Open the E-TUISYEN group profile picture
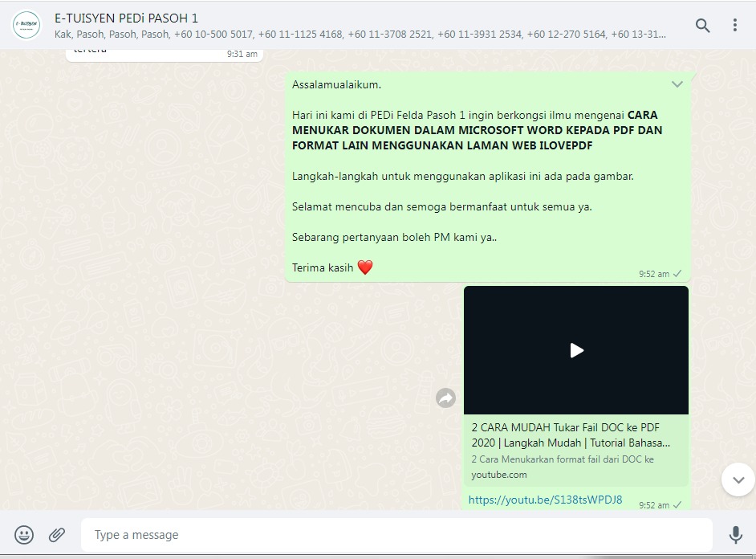The image size is (756, 559). 26,25
